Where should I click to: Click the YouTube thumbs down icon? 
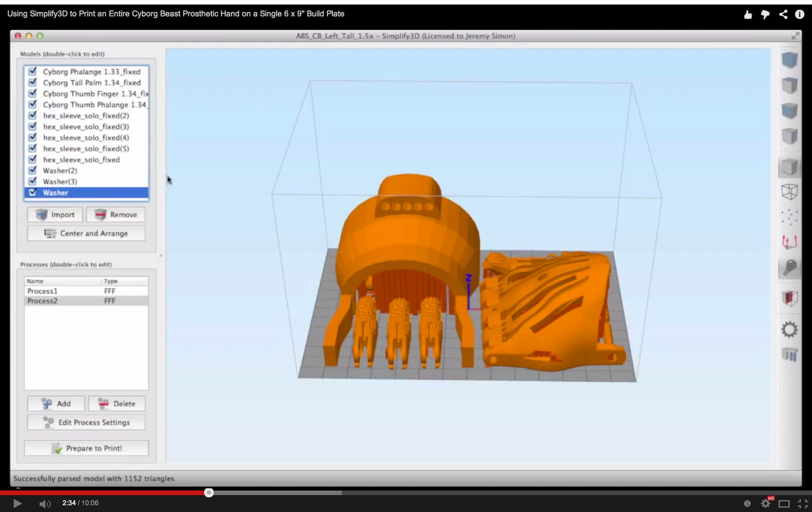[x=765, y=14]
